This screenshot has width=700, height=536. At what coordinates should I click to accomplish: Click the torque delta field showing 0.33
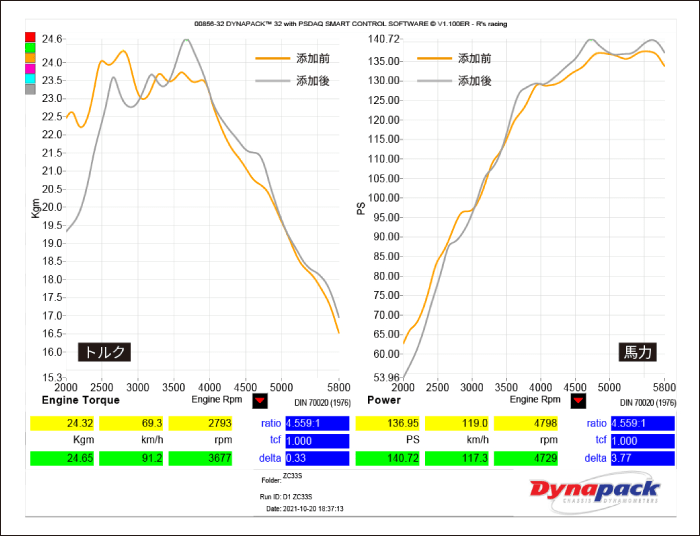316,458
